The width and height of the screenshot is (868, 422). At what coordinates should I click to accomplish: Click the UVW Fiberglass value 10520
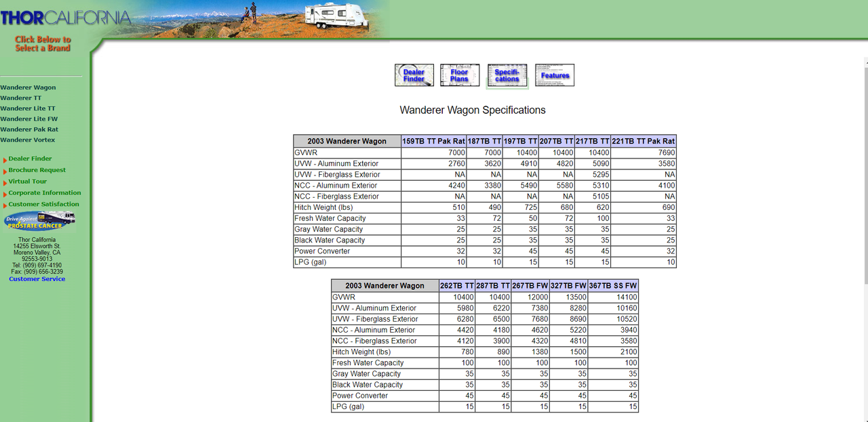click(627, 319)
